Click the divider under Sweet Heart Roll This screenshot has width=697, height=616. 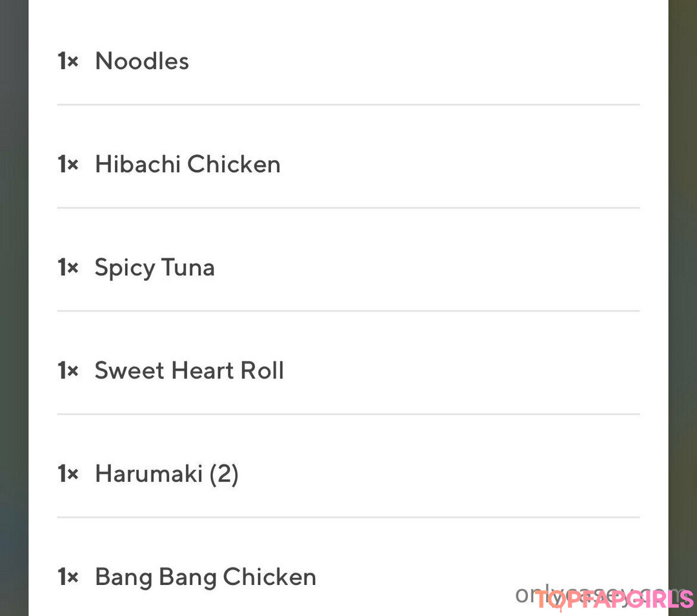pos(348,414)
